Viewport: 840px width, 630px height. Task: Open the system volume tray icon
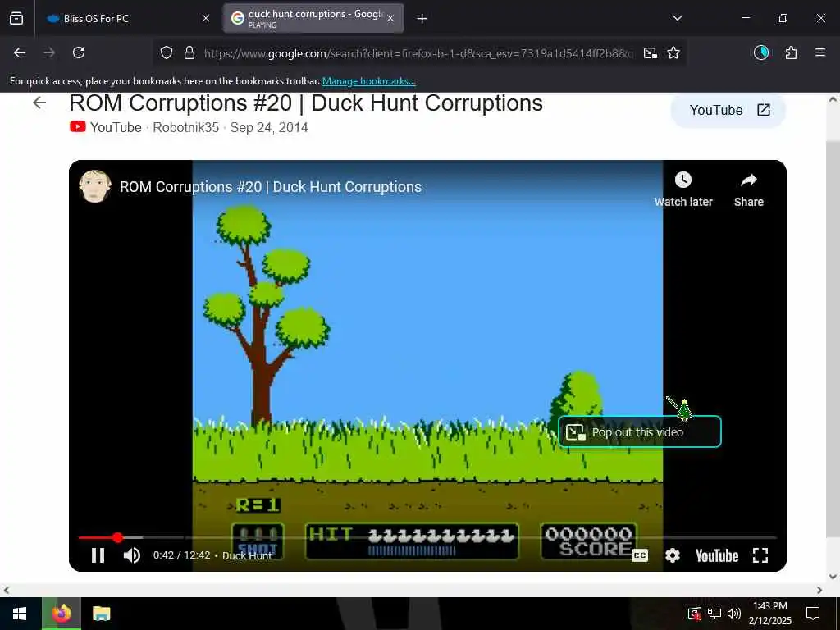coord(734,614)
